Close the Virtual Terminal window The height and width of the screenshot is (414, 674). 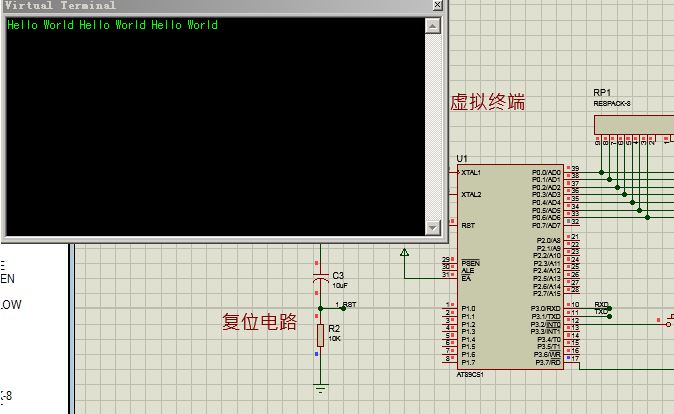click(437, 5)
